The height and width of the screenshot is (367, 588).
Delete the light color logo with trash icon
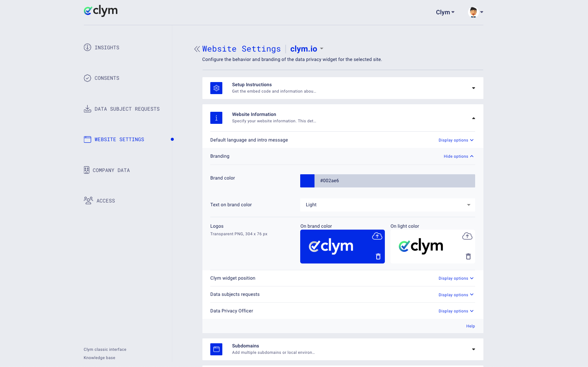468,257
